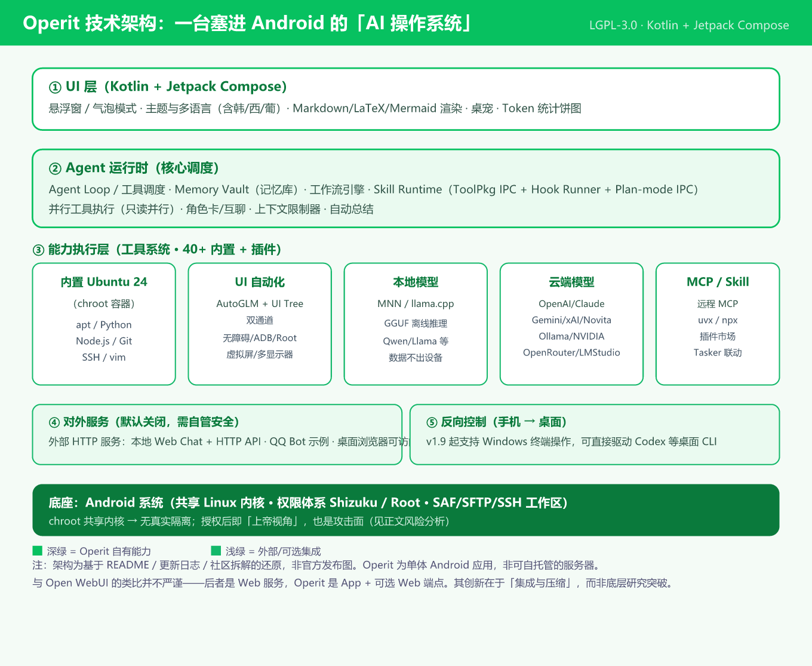812x666 pixels.
Task: Click the "数据不出设备" line
Action: [416, 357]
